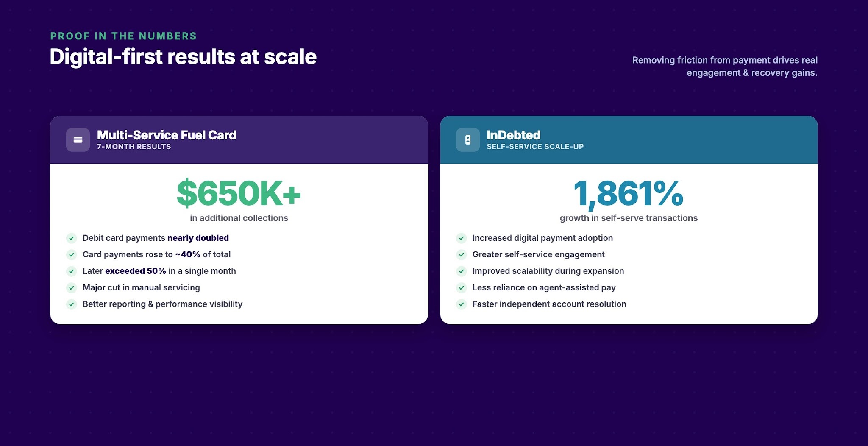Click 'growth in self-serve transactions' caption
Screen dimensions: 868x446
(629, 218)
